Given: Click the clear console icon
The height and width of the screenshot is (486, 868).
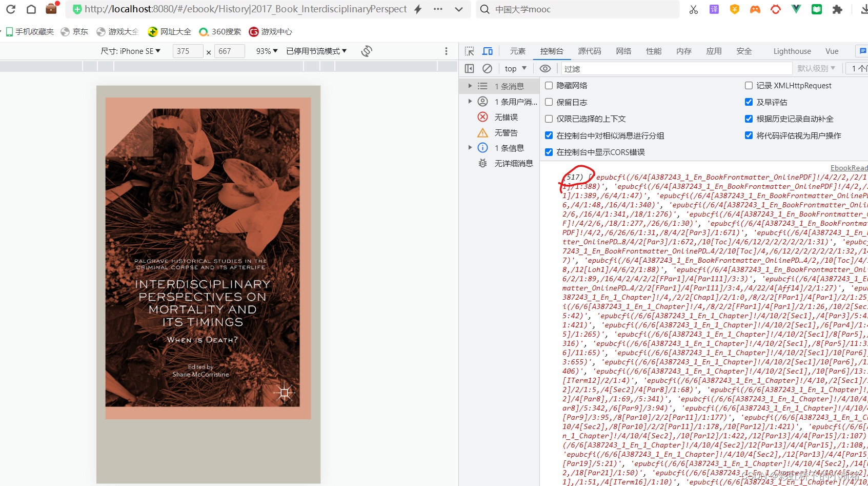Looking at the screenshot, I should (488, 68).
